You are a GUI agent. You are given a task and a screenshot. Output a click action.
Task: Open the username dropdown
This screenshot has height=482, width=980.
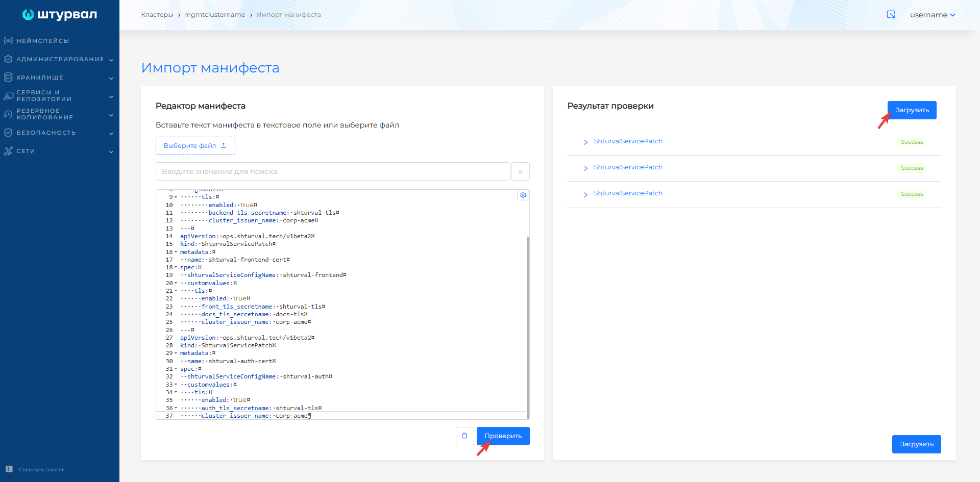[933, 15]
